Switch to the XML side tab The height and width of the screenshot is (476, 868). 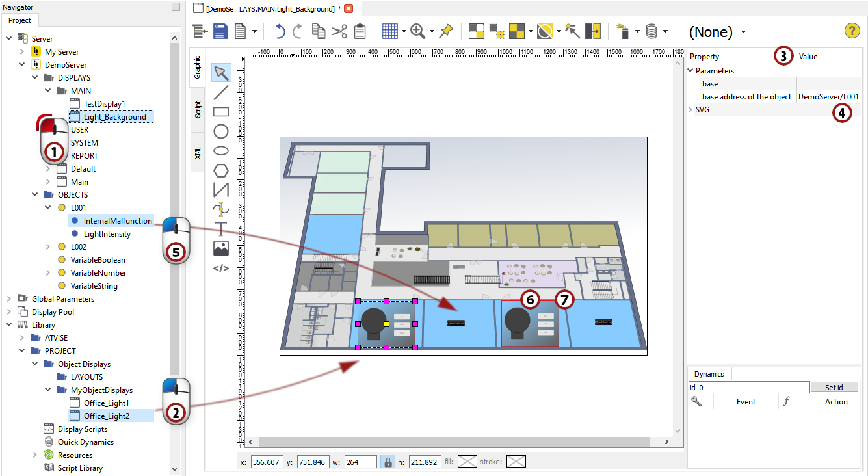coord(198,152)
